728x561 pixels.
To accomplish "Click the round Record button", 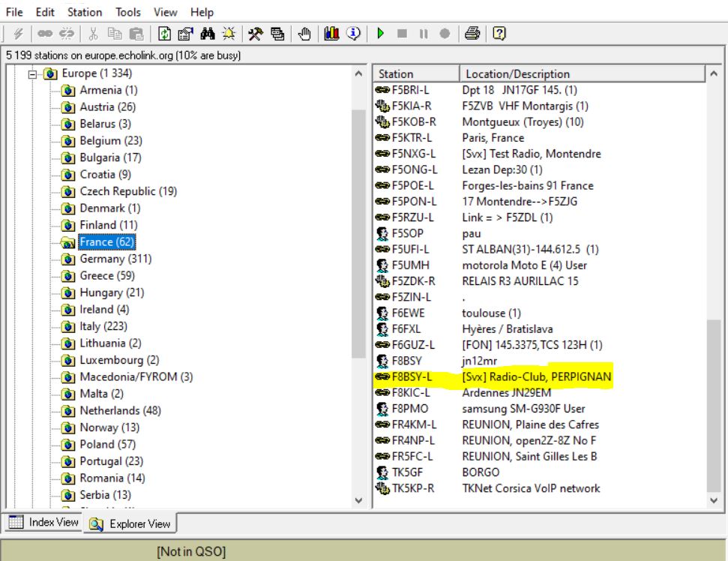I will 445,34.
